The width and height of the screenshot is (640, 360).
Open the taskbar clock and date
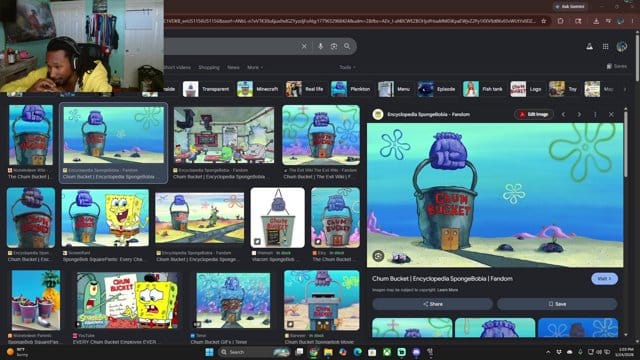pyautogui.click(x=624, y=352)
